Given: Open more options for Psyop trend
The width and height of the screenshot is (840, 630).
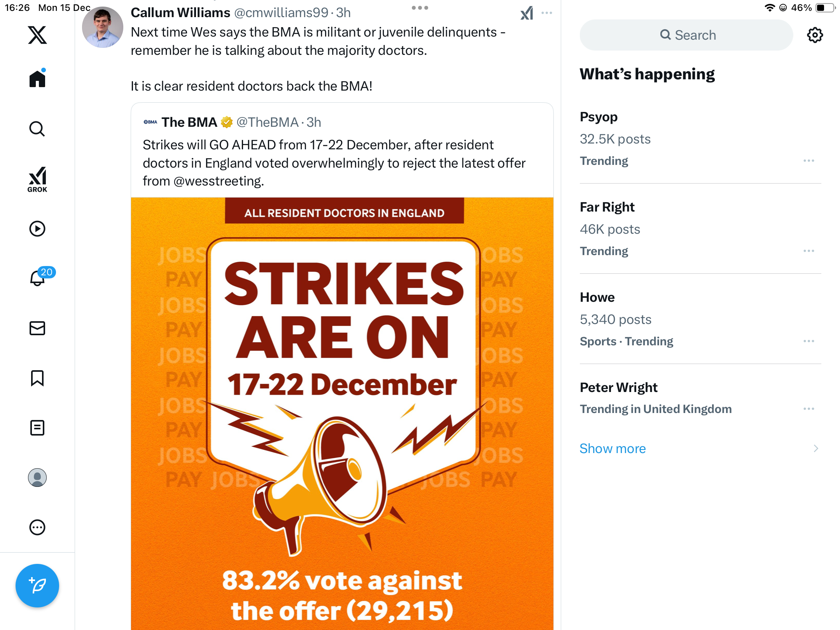Looking at the screenshot, I should tap(808, 161).
